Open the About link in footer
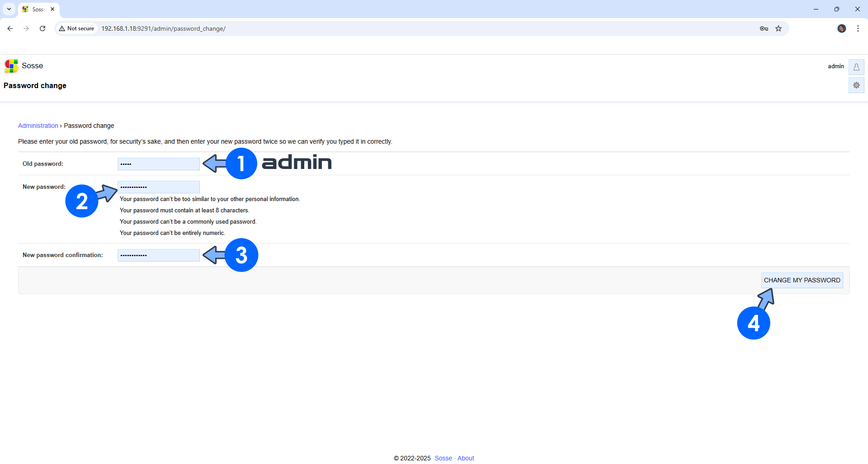Viewport: 868px width, 464px height. pyautogui.click(x=466, y=458)
